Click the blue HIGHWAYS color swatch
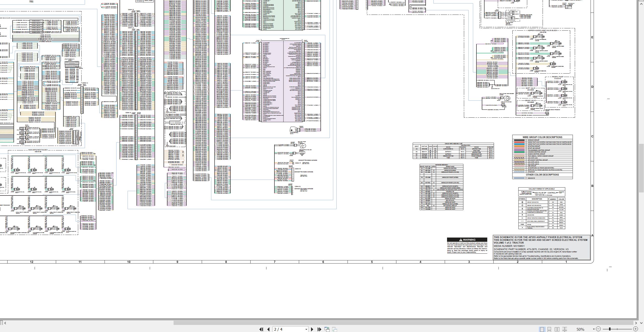This screenshot has width=644, height=332. pos(519,178)
